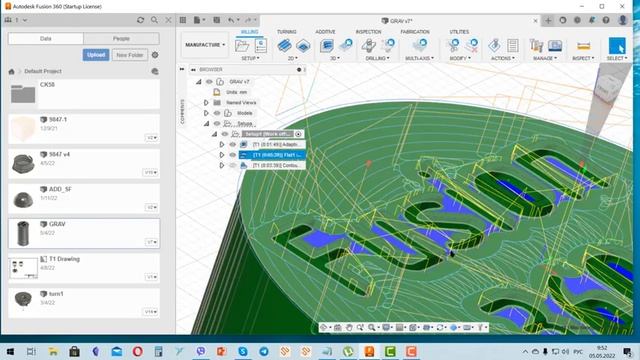Open version dropdown of GRAV file
640x360 pixels.
[151, 242]
